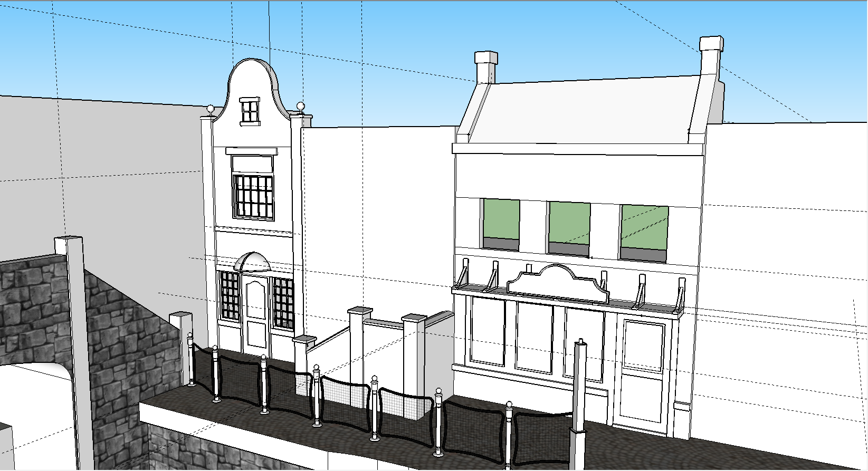Click the small attic window in the gable
The image size is (868, 471).
[x=250, y=111]
